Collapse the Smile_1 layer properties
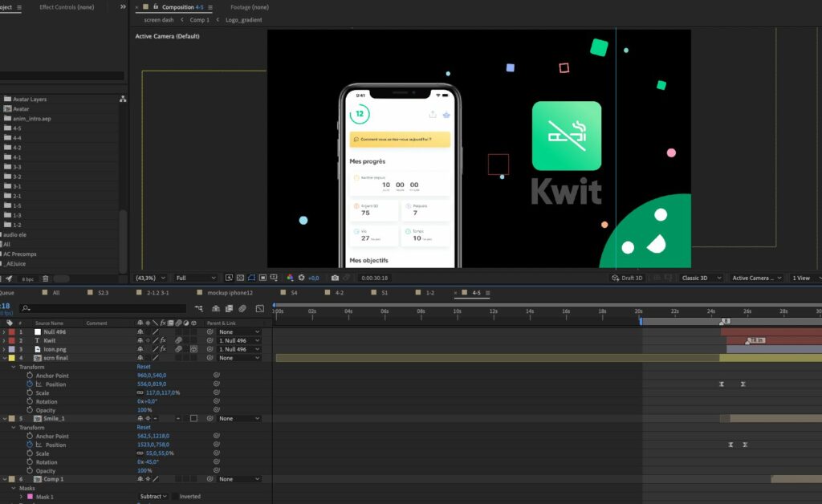This screenshot has width=822, height=504. point(4,419)
